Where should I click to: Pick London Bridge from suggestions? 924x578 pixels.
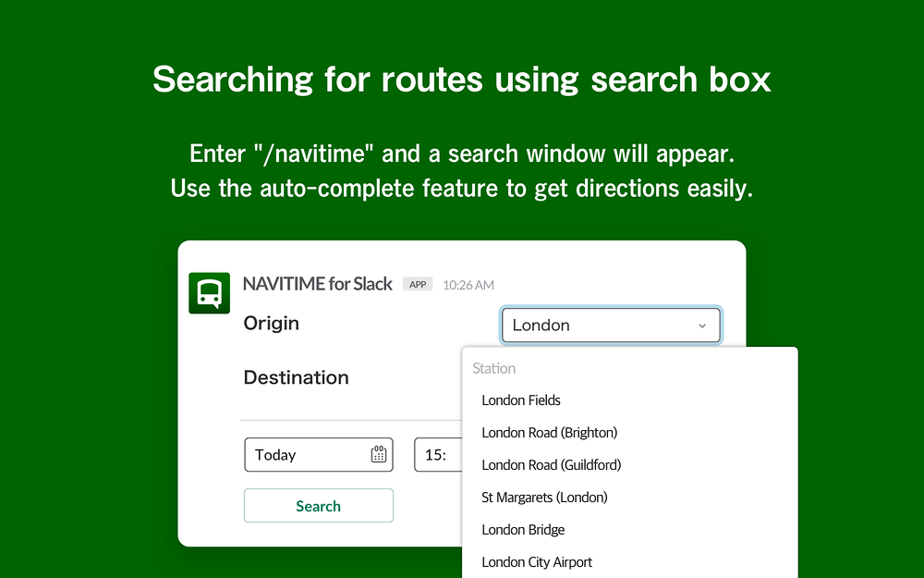click(523, 530)
